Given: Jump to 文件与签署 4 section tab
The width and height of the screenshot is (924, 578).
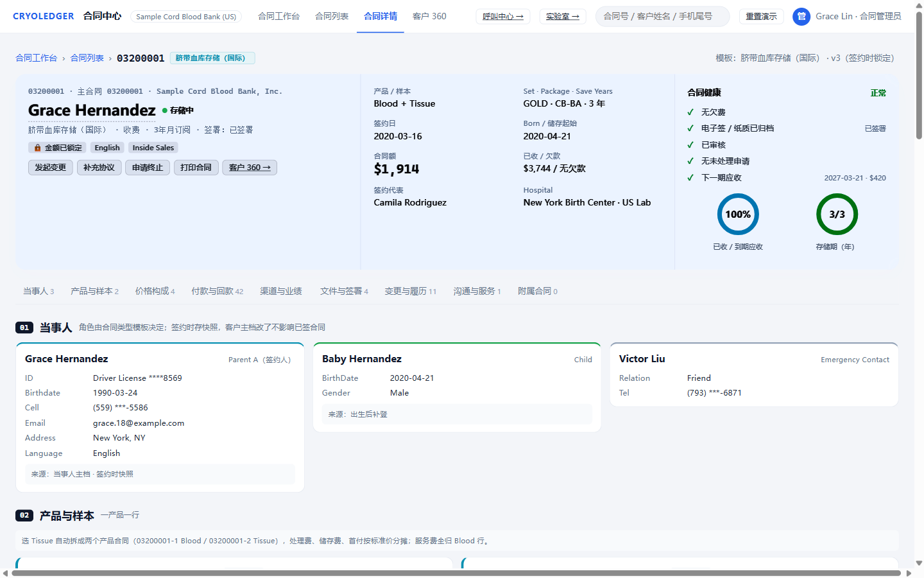Looking at the screenshot, I should pyautogui.click(x=344, y=291).
